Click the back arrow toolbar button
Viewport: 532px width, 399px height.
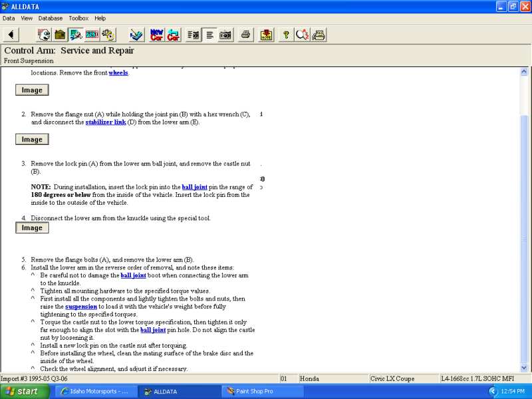pos(11,35)
